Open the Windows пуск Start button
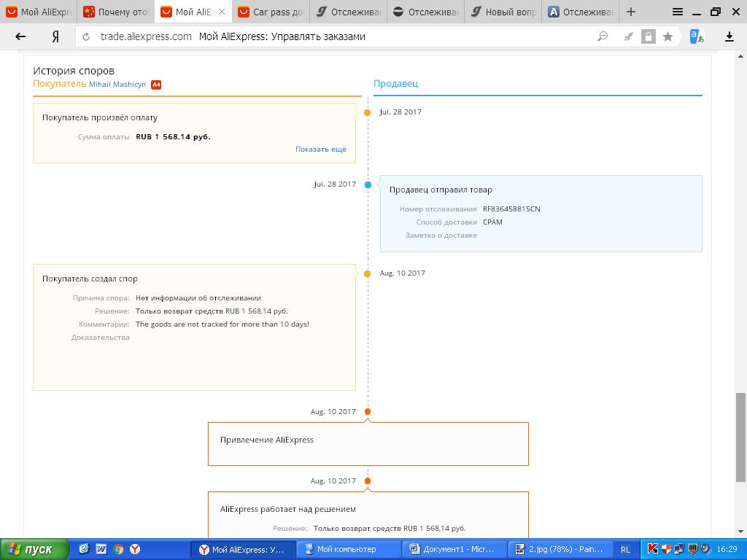This screenshot has height=560, width=747. coord(34,550)
